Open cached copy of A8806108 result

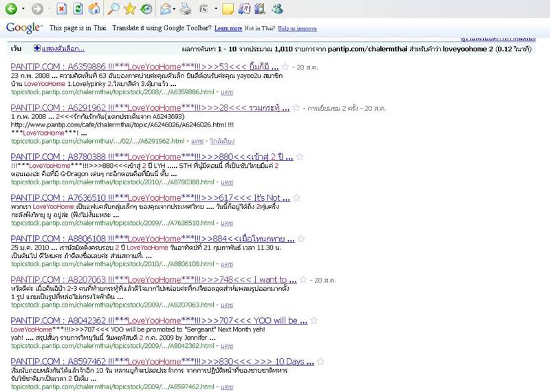click(x=227, y=264)
